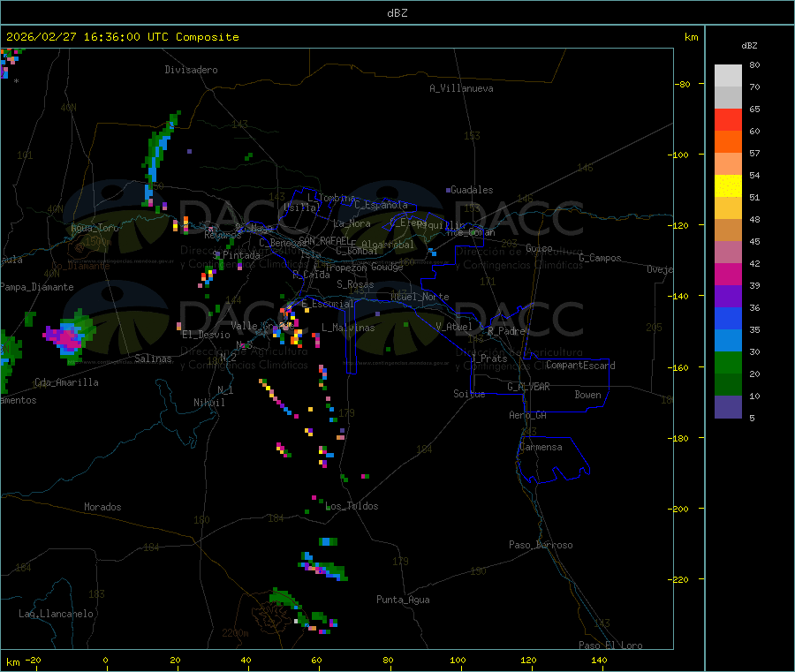Click the 'Punta_Agua' location label

(x=403, y=600)
